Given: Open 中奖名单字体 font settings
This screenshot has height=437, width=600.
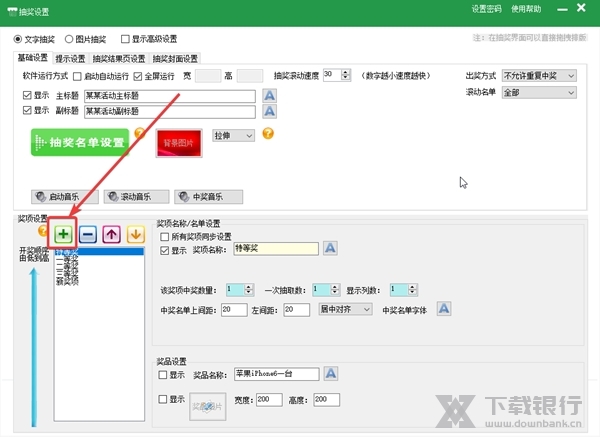Looking at the screenshot, I should [444, 308].
